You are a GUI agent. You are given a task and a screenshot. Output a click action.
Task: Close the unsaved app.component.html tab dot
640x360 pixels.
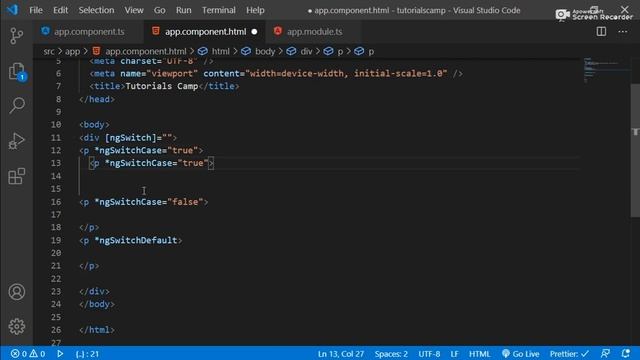pyautogui.click(x=254, y=31)
